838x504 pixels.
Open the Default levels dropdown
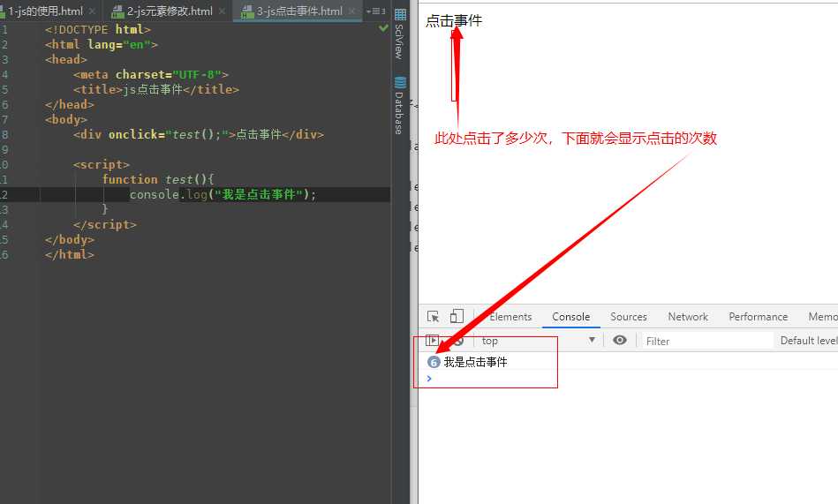click(x=809, y=341)
